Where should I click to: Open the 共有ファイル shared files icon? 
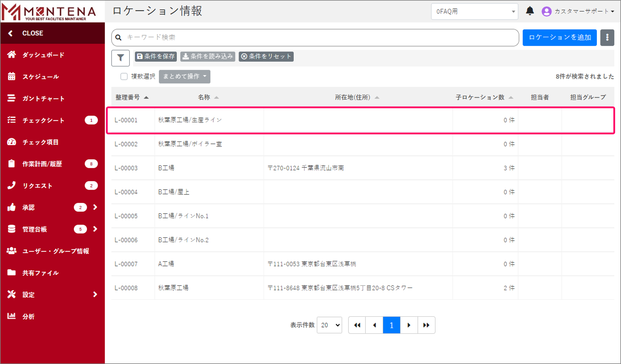point(11,272)
